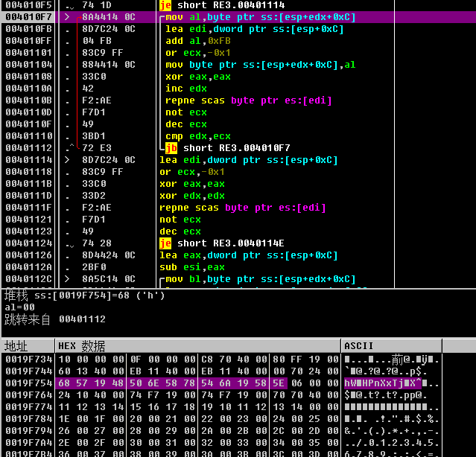Click address 00401126 in the disassembly column

(28, 255)
